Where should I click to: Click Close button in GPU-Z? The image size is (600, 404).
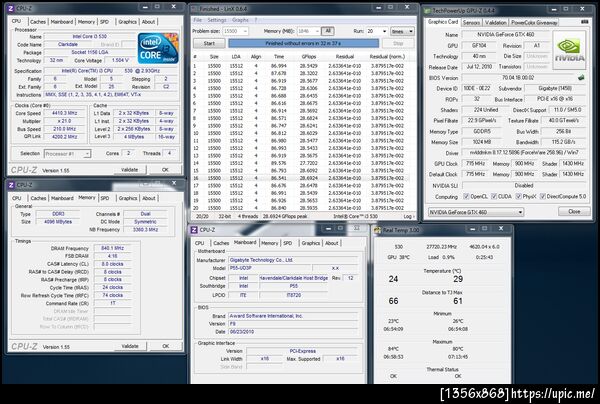(x=574, y=211)
